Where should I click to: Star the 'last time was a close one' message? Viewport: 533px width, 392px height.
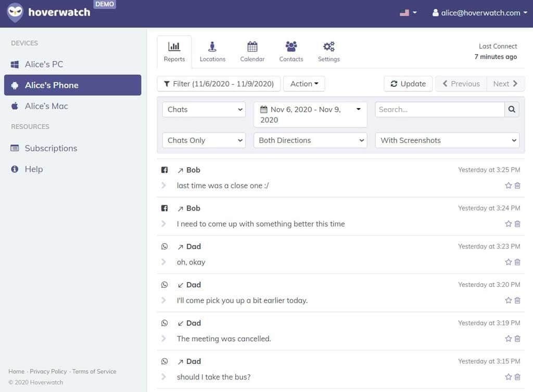508,186
